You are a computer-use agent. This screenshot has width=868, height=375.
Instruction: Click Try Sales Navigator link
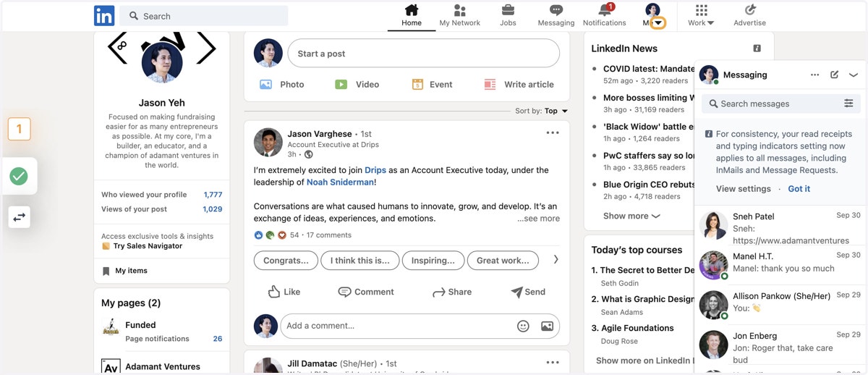148,246
